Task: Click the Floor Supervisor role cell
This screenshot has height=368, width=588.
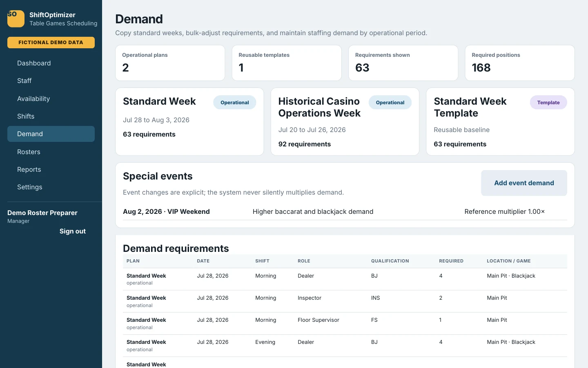Action: [318, 320]
